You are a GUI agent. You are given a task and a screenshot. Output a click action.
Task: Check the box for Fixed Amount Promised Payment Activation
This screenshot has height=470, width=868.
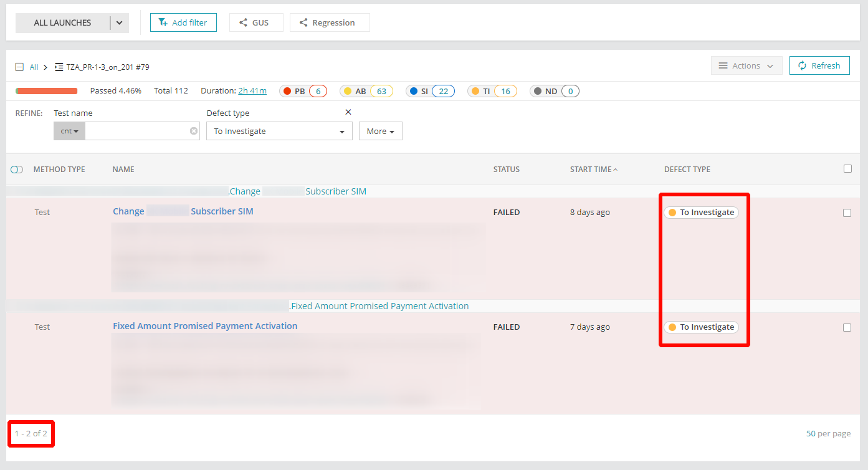click(847, 327)
